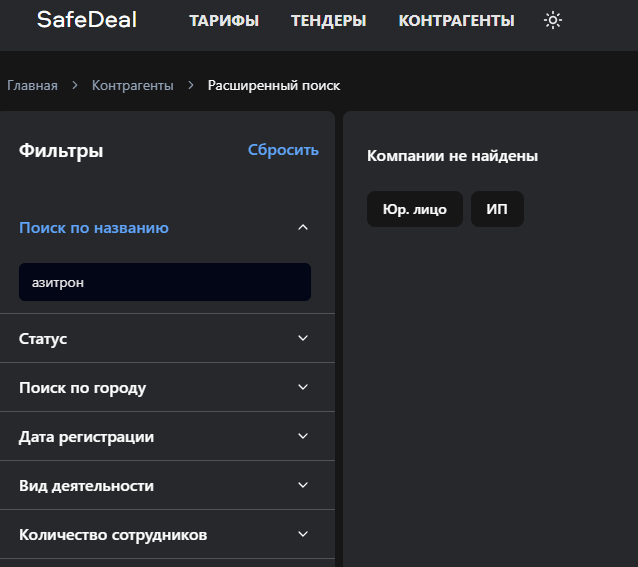Collapse the Поиск по названию section
The image size is (638, 567).
[303, 228]
